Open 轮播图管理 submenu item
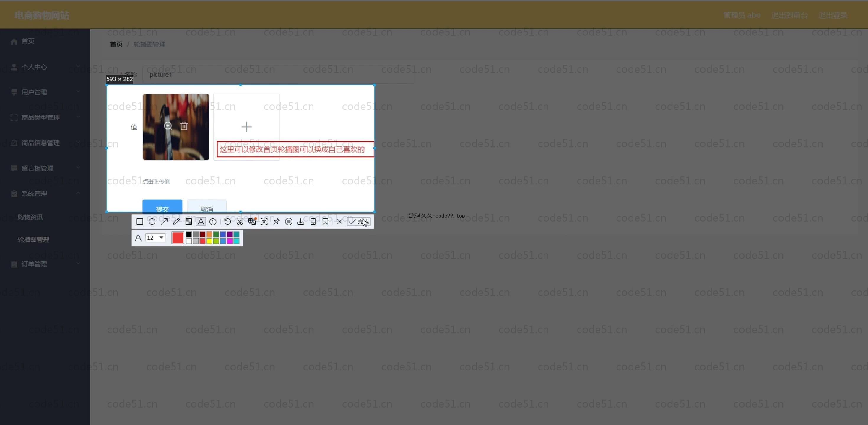 (x=45, y=240)
